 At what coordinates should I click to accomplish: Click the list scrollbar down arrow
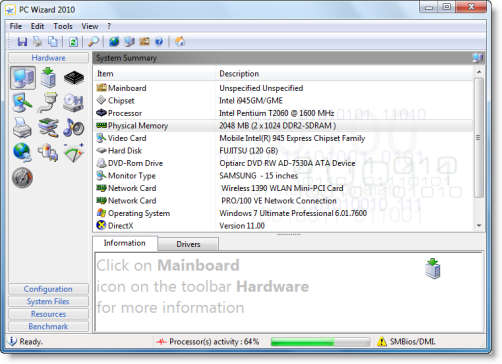pyautogui.click(x=479, y=226)
